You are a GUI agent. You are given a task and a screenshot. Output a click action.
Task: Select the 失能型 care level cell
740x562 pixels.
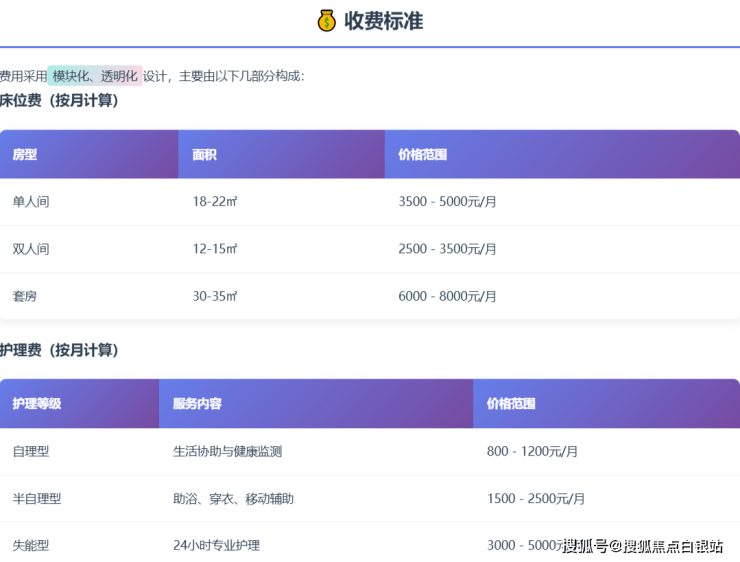(31, 545)
